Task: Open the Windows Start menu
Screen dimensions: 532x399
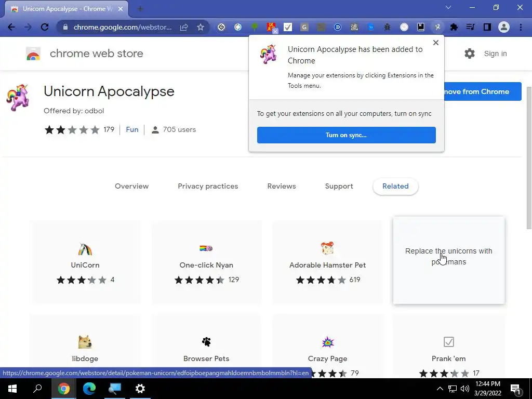Action: (x=12, y=389)
